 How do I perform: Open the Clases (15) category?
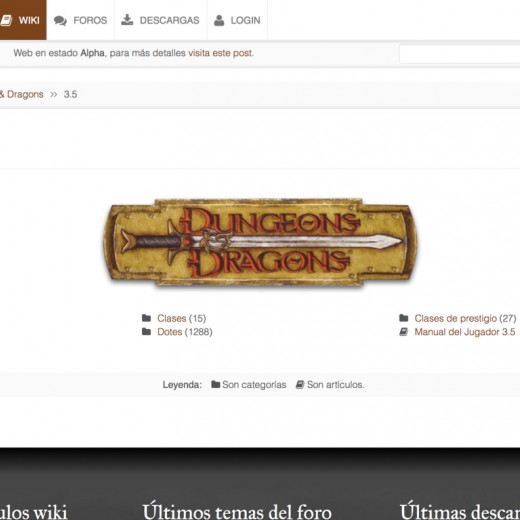[182, 318]
